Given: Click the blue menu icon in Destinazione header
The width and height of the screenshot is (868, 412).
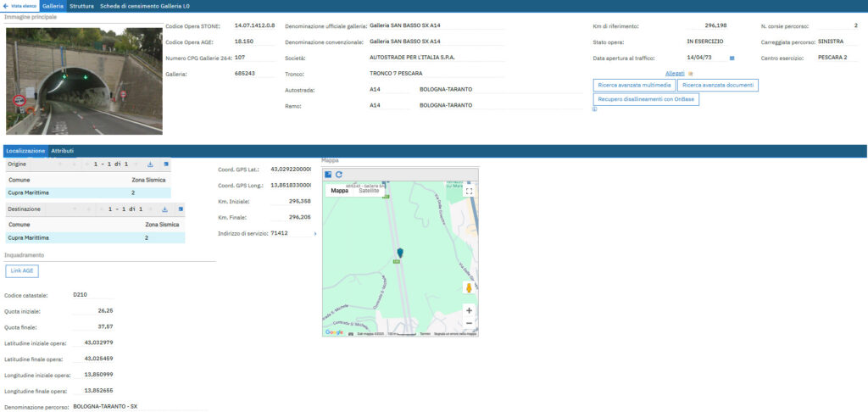Looking at the screenshot, I should [181, 209].
